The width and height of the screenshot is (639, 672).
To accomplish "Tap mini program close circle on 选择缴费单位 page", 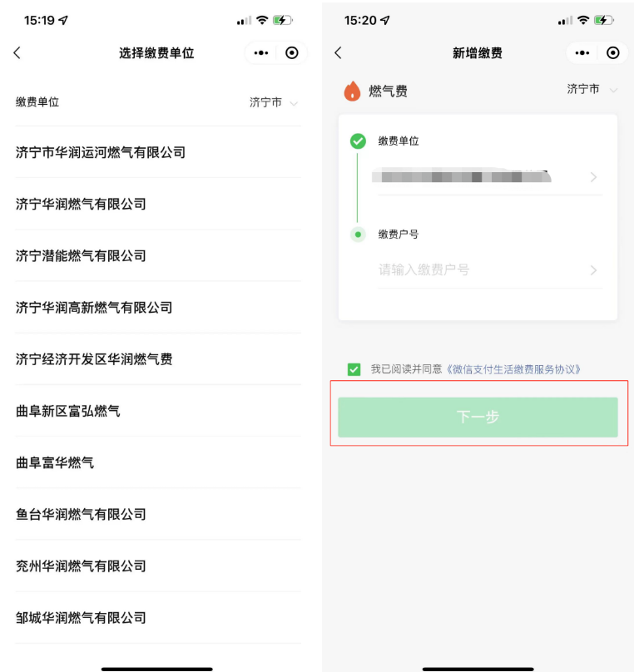I will [291, 52].
